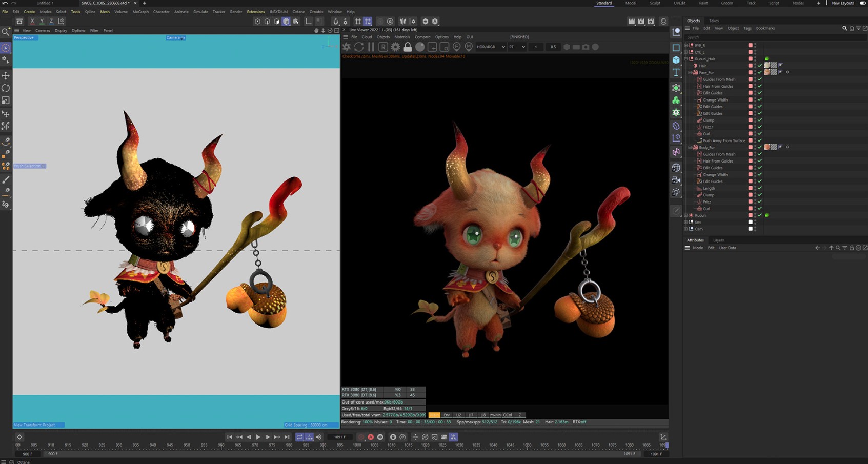The height and width of the screenshot is (464, 868).
Task: Open the HDR/sRGB color space dropdown
Action: point(491,47)
